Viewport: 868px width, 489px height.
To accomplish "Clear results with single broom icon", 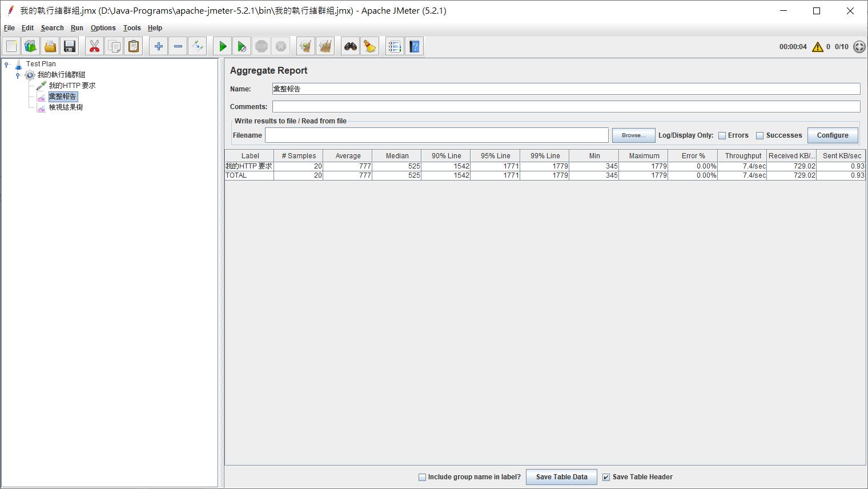I will [306, 46].
